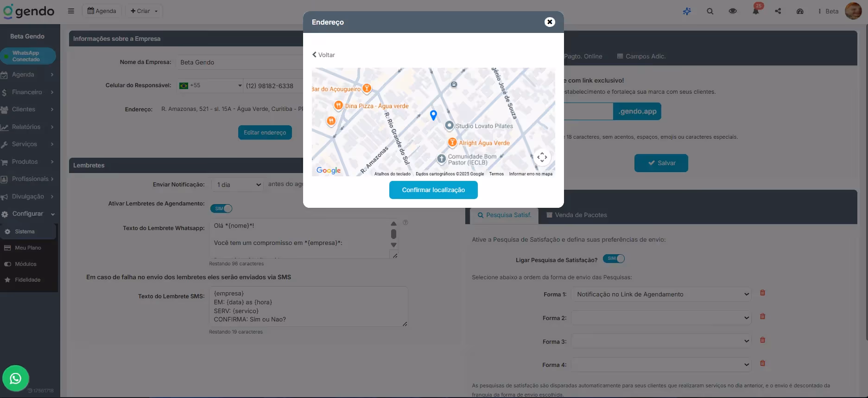Viewport: 868px width, 398px height.
Task: Click Texto do Lembrete SMS textarea
Action: 309,307
